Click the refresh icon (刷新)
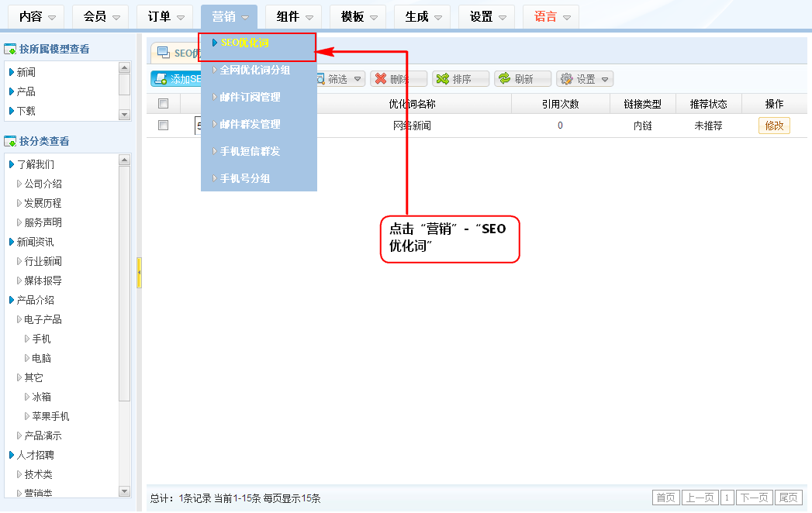The height and width of the screenshot is (513, 812). (504, 79)
